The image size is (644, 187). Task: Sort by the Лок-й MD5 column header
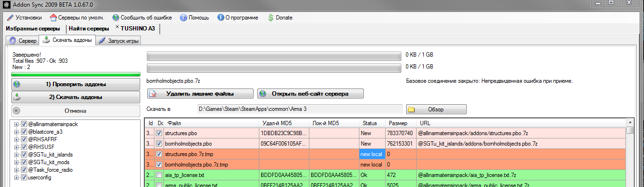click(x=335, y=123)
